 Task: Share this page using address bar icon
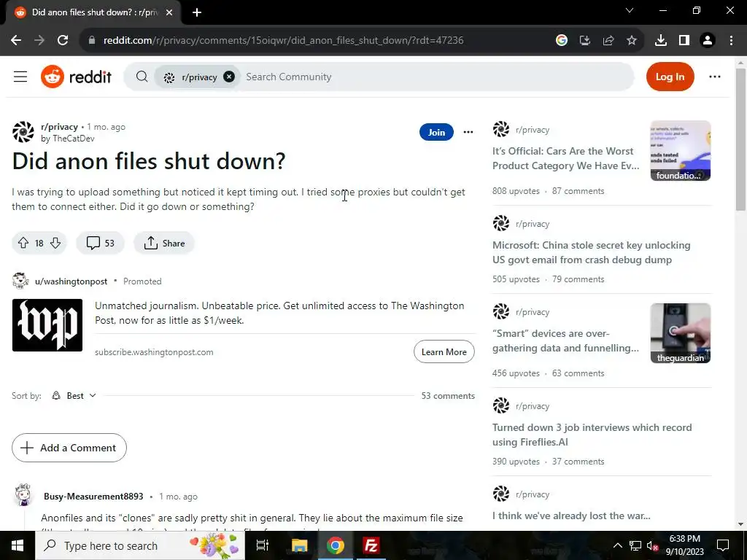point(608,41)
